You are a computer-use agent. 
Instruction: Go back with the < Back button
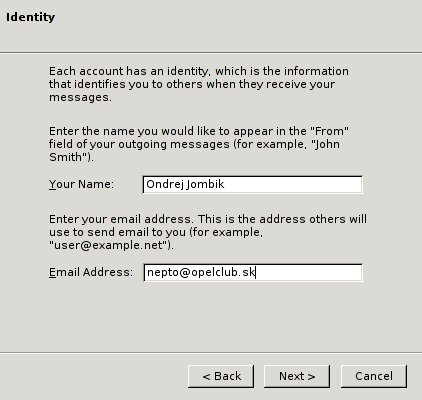[221, 376]
